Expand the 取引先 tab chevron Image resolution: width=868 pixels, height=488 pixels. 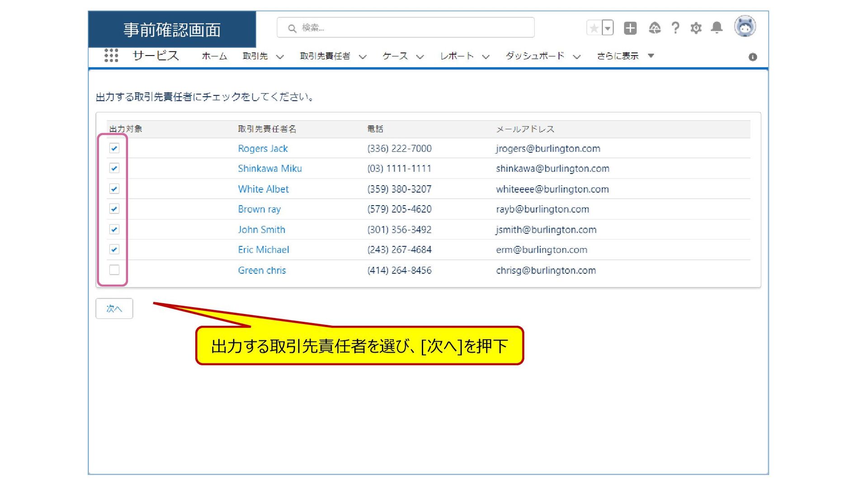point(280,57)
